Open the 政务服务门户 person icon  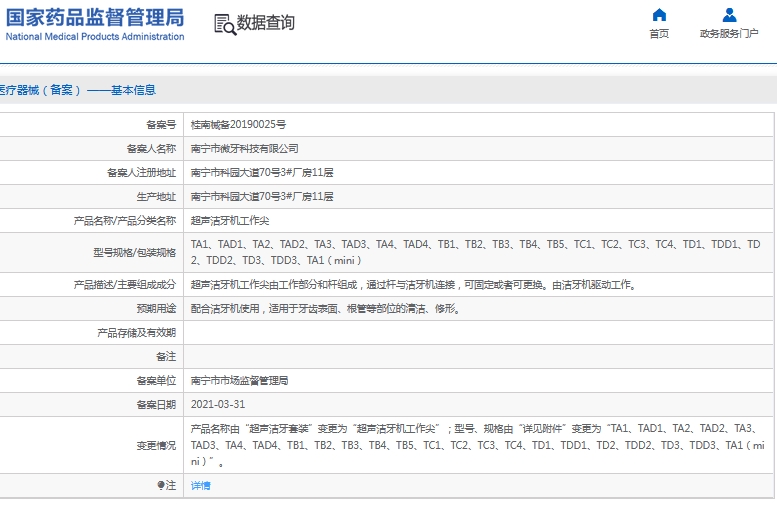click(x=729, y=15)
